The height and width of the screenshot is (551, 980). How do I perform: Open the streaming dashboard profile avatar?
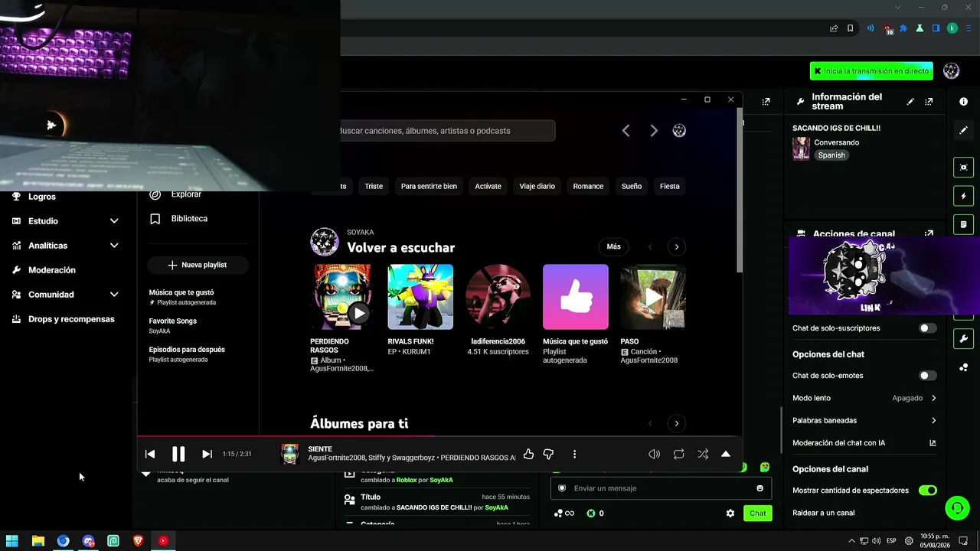point(952,71)
